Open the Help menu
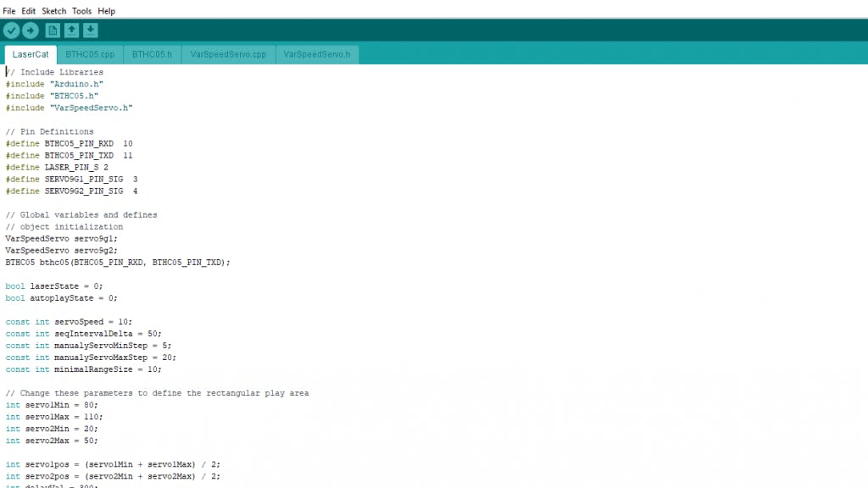This screenshot has height=488, width=868. click(107, 11)
